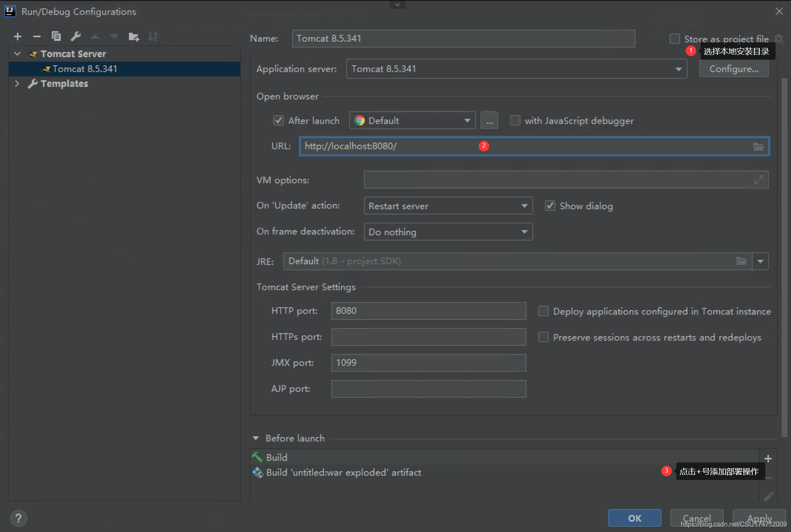This screenshot has width=791, height=532.
Task: Collapse the Tomcat Server tree node
Action: tap(17, 54)
